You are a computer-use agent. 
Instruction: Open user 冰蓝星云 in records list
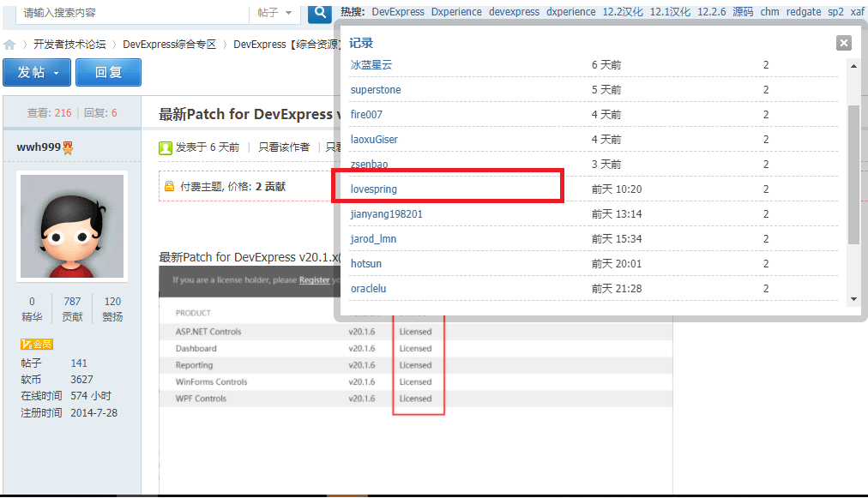pos(371,65)
